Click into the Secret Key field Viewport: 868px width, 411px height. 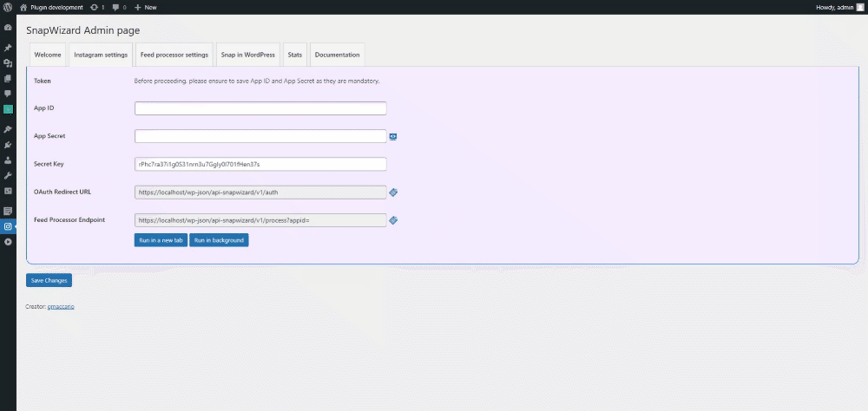pyautogui.click(x=260, y=164)
